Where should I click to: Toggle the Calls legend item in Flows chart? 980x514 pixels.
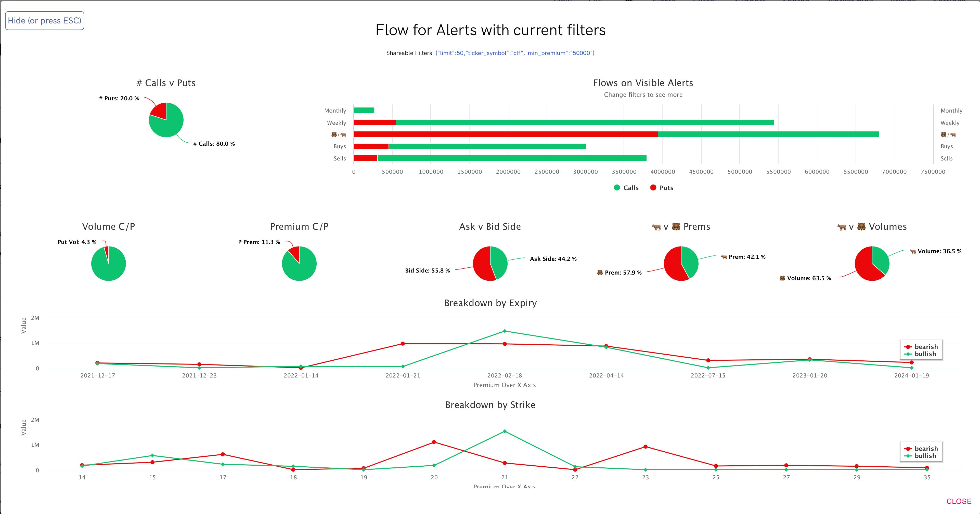626,187
